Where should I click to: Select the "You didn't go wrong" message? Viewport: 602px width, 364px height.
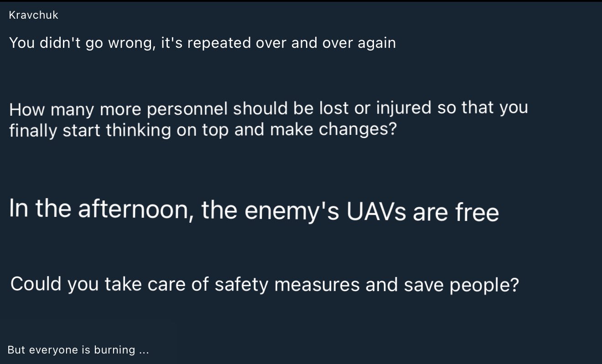point(202,43)
